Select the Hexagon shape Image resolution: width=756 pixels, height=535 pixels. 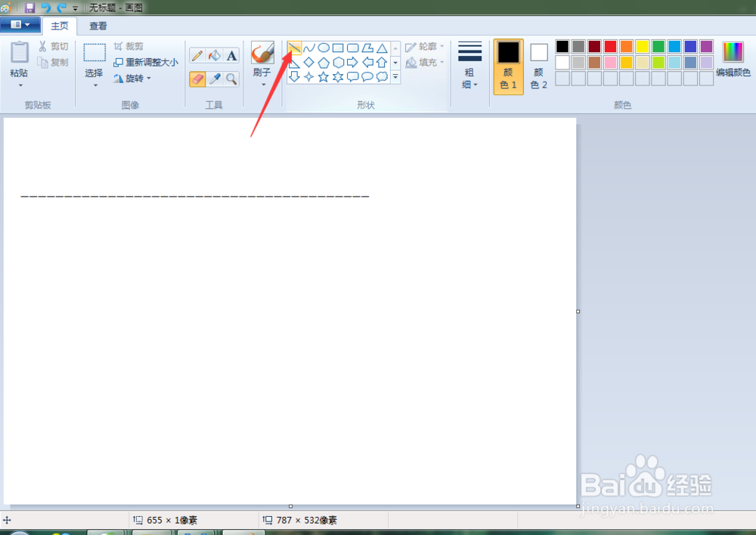(338, 62)
